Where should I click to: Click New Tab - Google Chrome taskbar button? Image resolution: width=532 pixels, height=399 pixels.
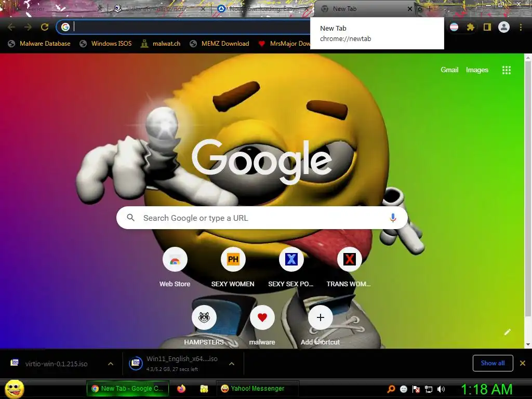tap(127, 389)
